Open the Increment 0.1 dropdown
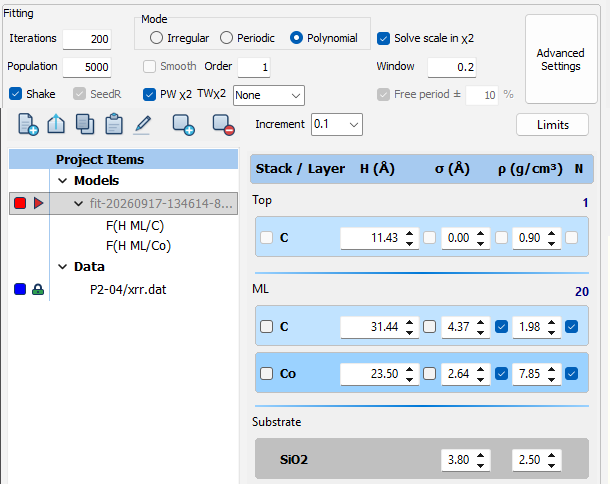Screen dimensions: 610x484 pyautogui.click(x=337, y=125)
